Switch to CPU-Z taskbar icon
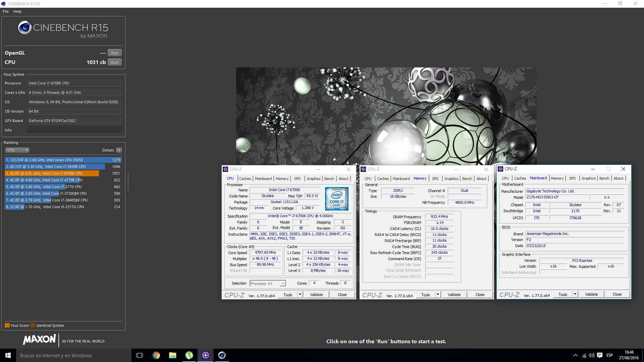The height and width of the screenshot is (362, 644). [x=206, y=355]
